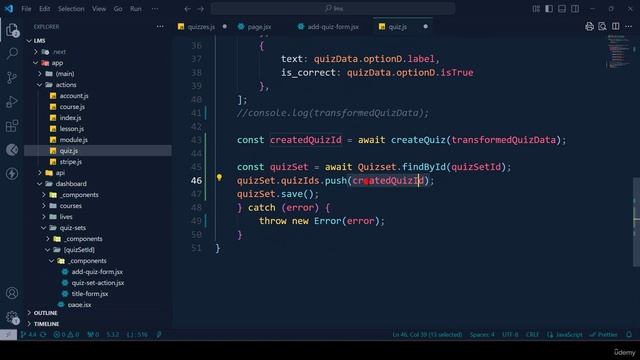The image size is (640, 360).
Task: Click the print icon in editor toolbar
Action: pos(589,27)
